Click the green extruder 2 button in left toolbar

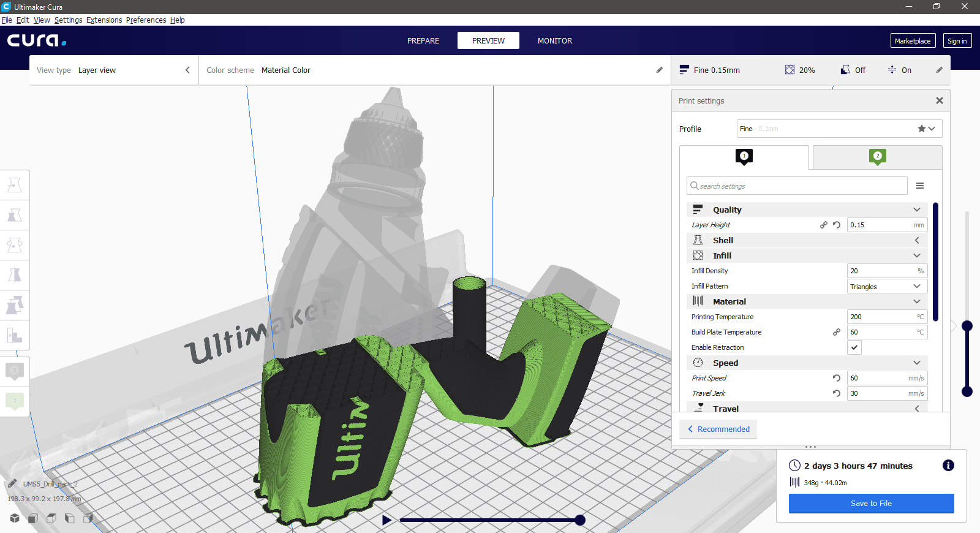point(15,402)
